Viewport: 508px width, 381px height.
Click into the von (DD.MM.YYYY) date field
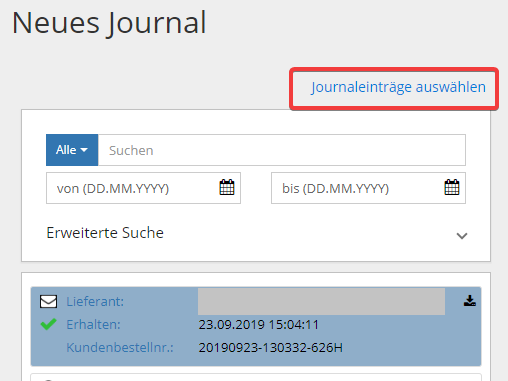(x=143, y=188)
